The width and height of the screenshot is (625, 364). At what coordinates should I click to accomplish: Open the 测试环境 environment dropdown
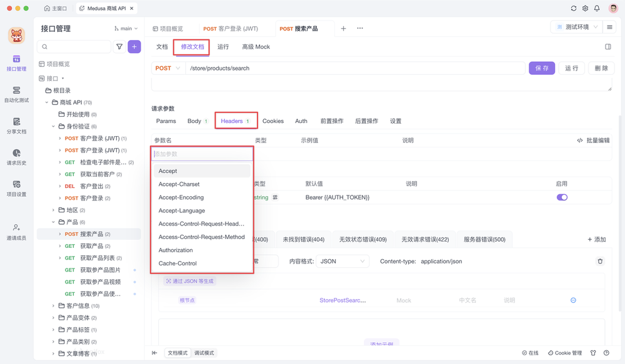(576, 26)
